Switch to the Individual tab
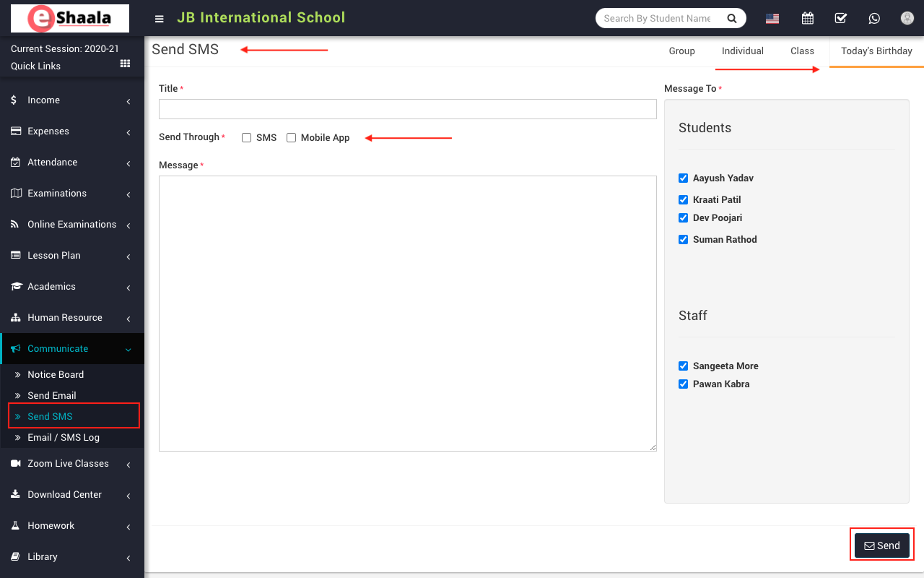 click(x=742, y=51)
